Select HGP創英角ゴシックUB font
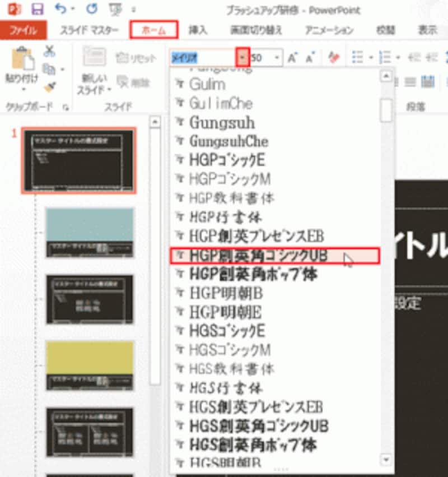The height and width of the screenshot is (477, 448). pos(275,256)
